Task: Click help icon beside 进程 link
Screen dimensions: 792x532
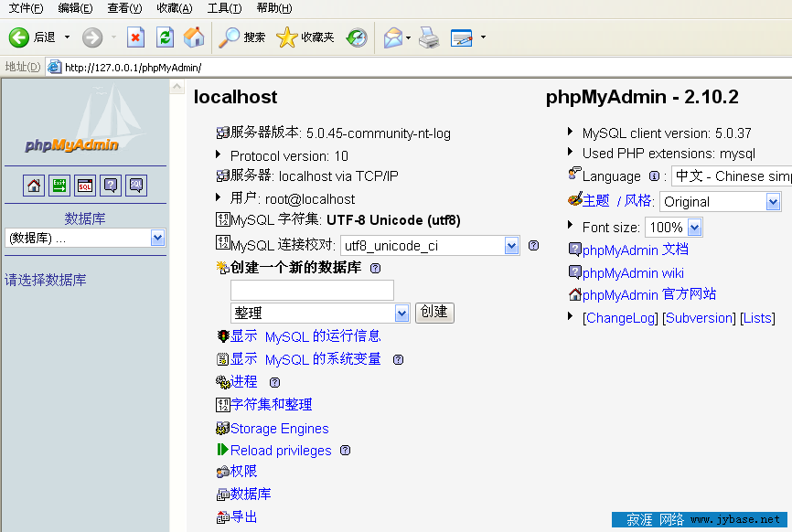Action: (274, 382)
